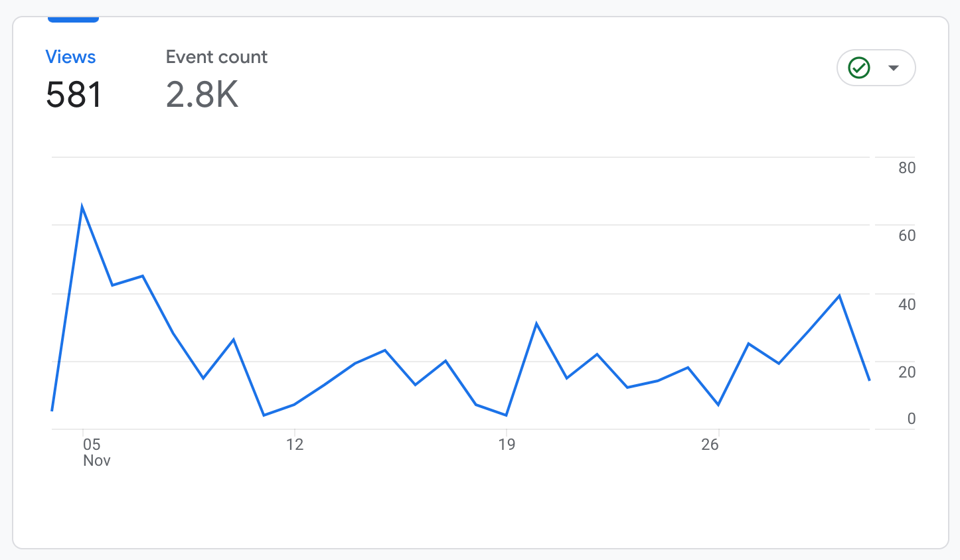Viewport: 960px width, 560px height.
Task: Click the 2.8K event count value
Action: coord(202,95)
